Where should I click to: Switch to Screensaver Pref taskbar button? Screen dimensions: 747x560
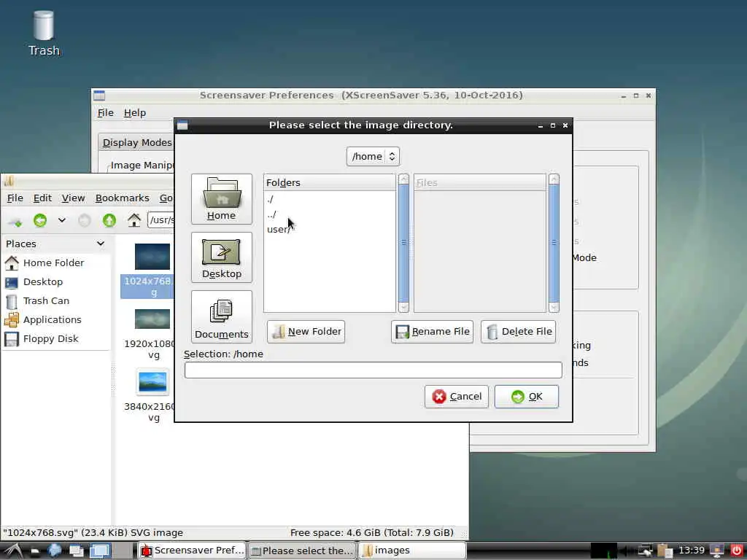pos(192,551)
